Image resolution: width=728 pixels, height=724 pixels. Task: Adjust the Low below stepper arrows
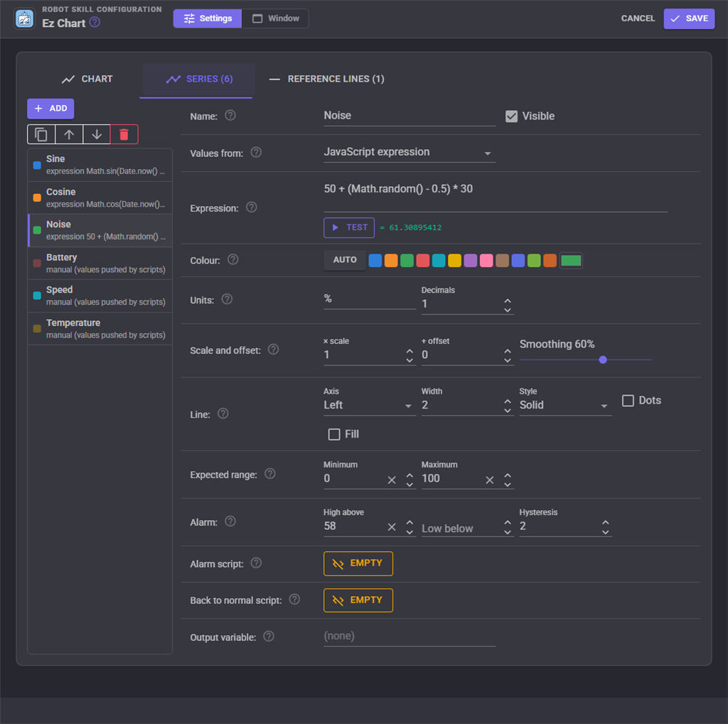tap(508, 527)
